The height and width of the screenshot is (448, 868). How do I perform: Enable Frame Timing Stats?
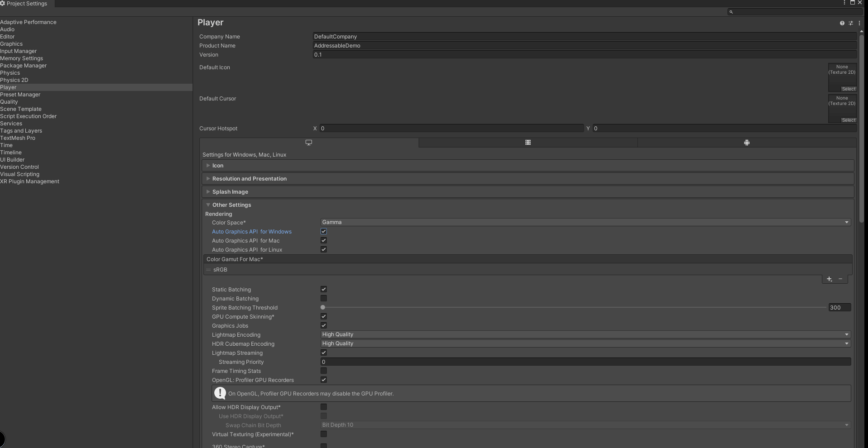click(324, 371)
